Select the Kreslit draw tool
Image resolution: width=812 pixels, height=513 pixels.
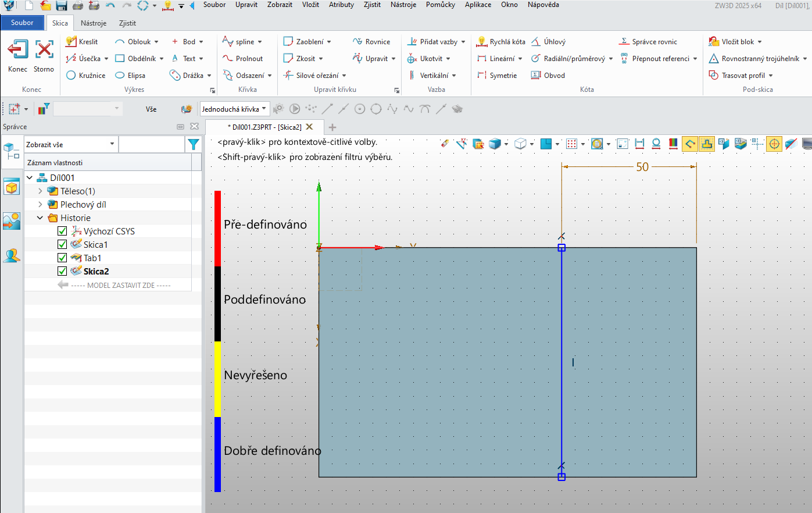82,42
